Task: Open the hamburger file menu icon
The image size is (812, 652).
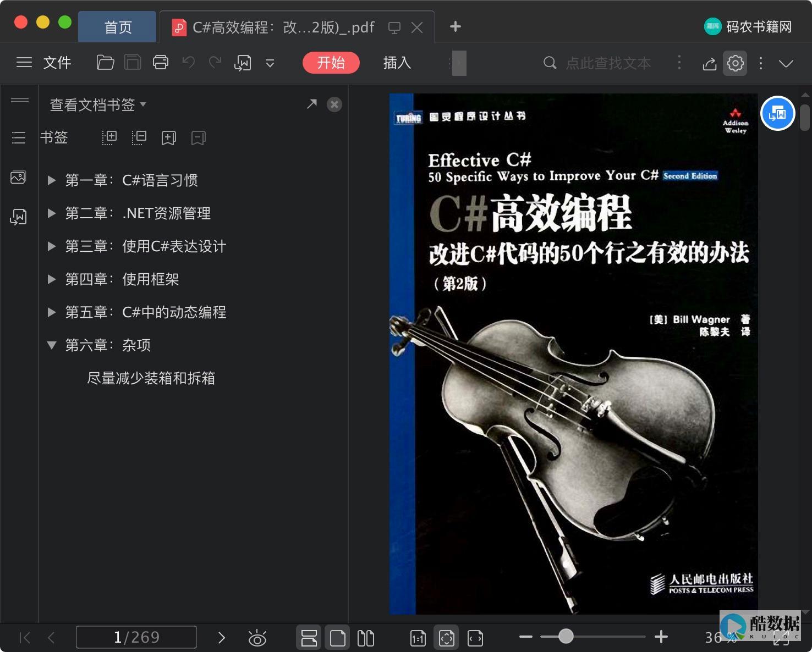Action: pyautogui.click(x=24, y=63)
